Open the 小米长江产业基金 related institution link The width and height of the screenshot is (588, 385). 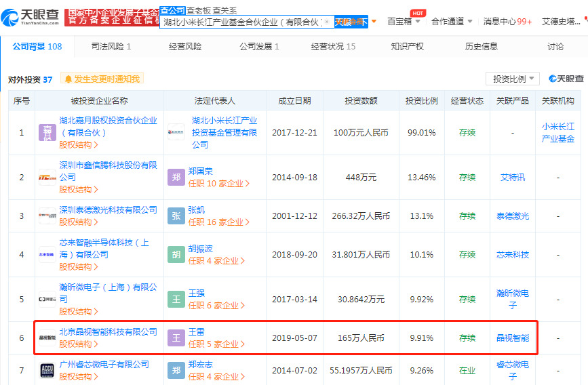pyautogui.click(x=558, y=133)
